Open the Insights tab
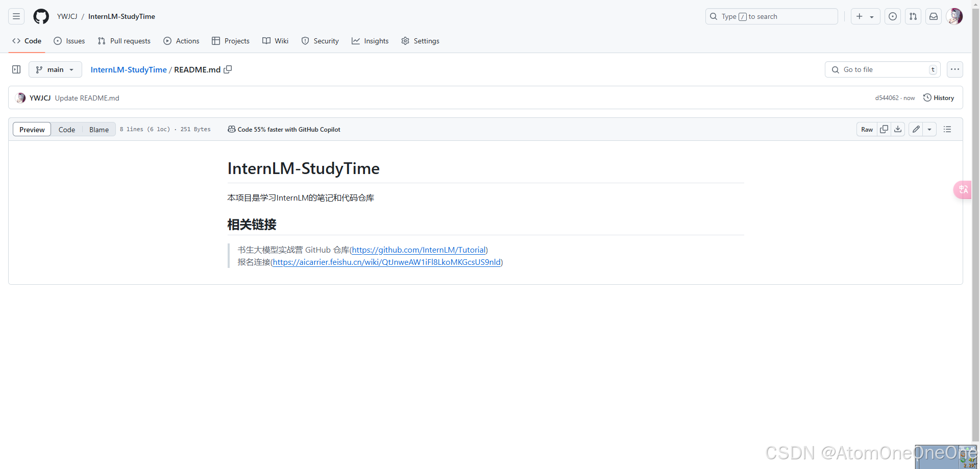980x469 pixels. pyautogui.click(x=370, y=41)
